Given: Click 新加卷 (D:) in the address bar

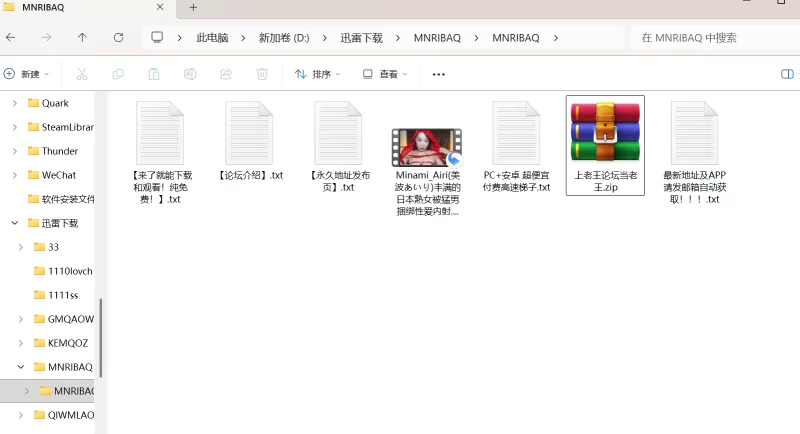Looking at the screenshot, I should (283, 38).
